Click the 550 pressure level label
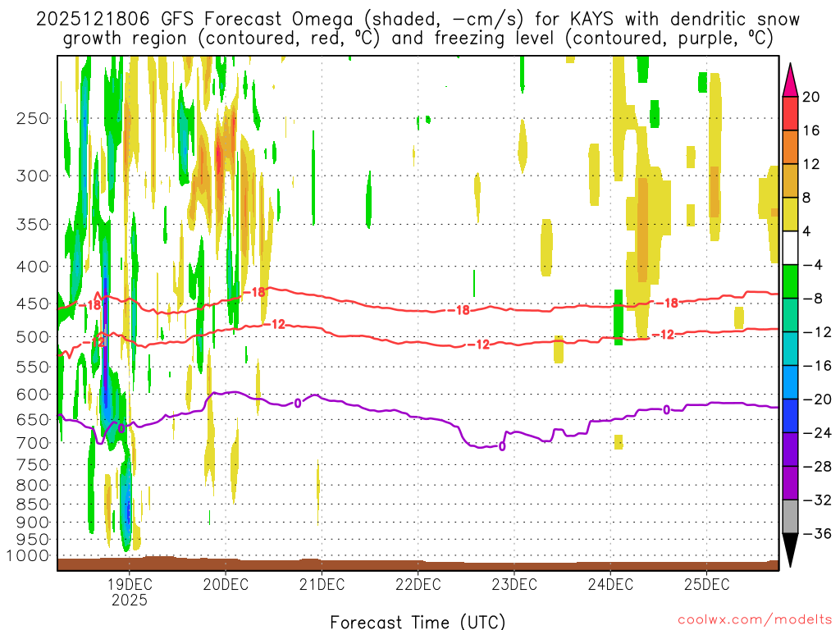Screen dimensions: 840x630 point(33,367)
